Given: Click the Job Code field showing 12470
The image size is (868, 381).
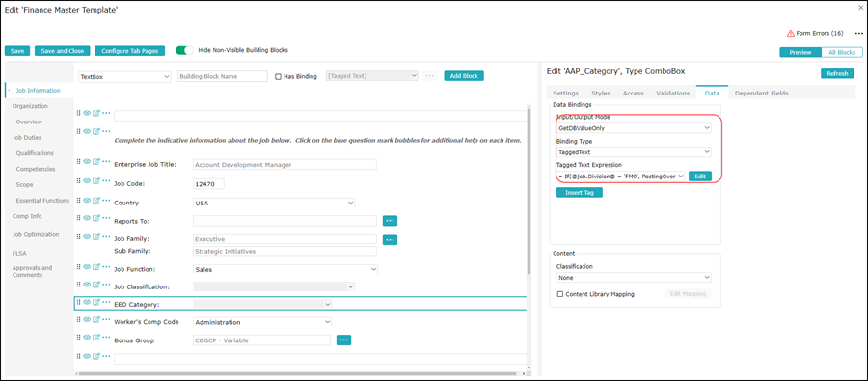Looking at the screenshot, I should click(208, 184).
